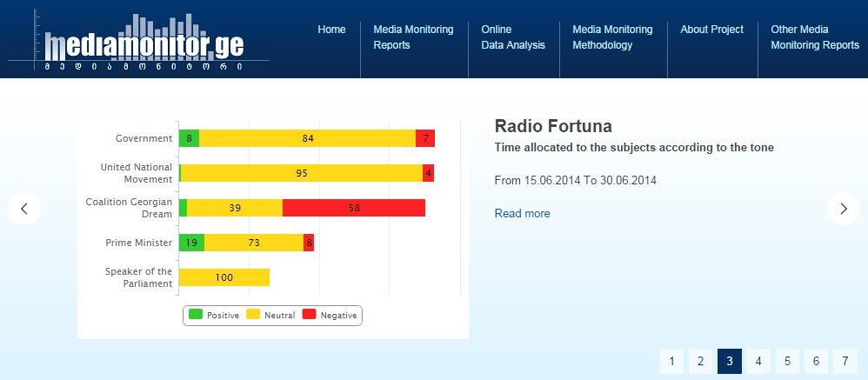Screen dimensions: 868x380
Task: Open the Home menu item
Action: tap(331, 30)
